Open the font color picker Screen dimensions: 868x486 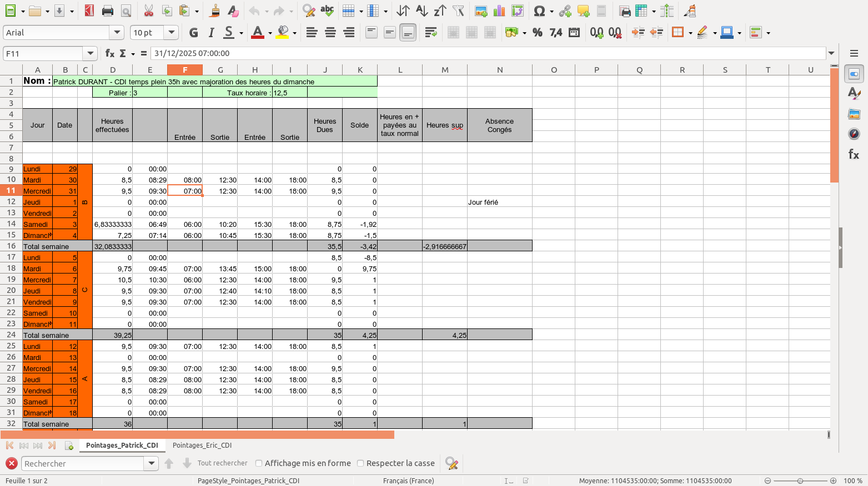[270, 33]
